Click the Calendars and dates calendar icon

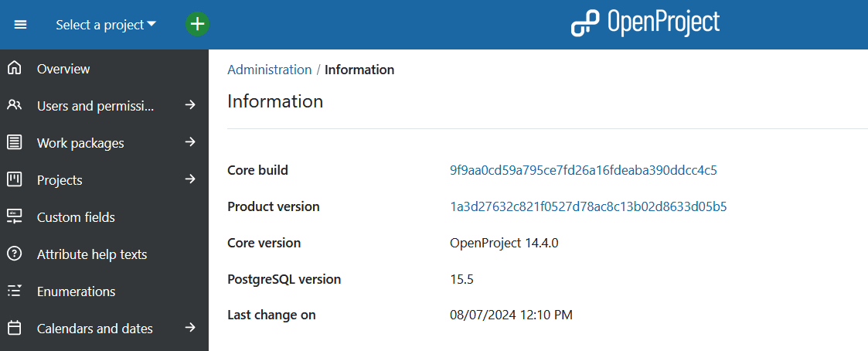point(14,329)
